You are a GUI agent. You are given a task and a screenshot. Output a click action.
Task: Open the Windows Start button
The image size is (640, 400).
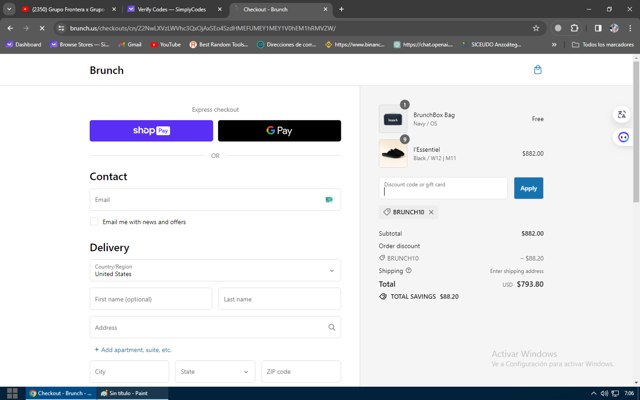(x=12, y=393)
